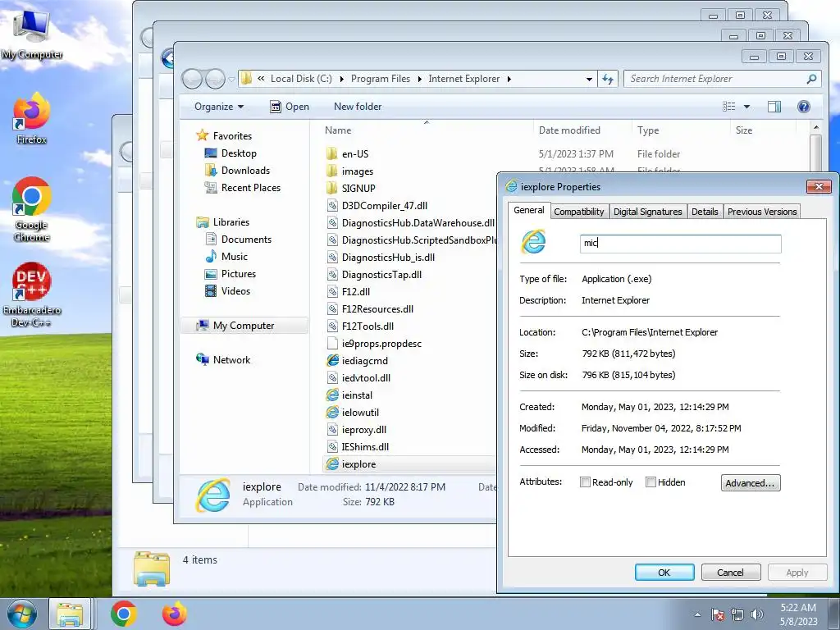Open the Action Center flag tray icon
The width and height of the screenshot is (840, 630).
coord(717,614)
